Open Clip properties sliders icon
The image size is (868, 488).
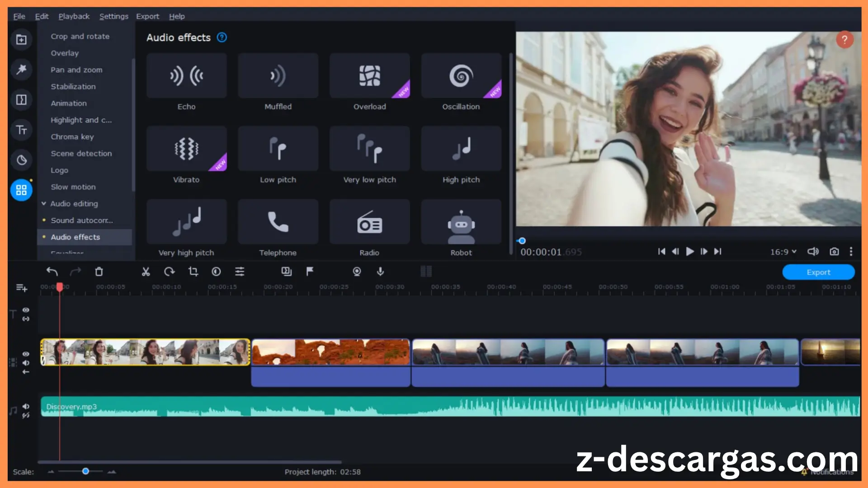[240, 272]
